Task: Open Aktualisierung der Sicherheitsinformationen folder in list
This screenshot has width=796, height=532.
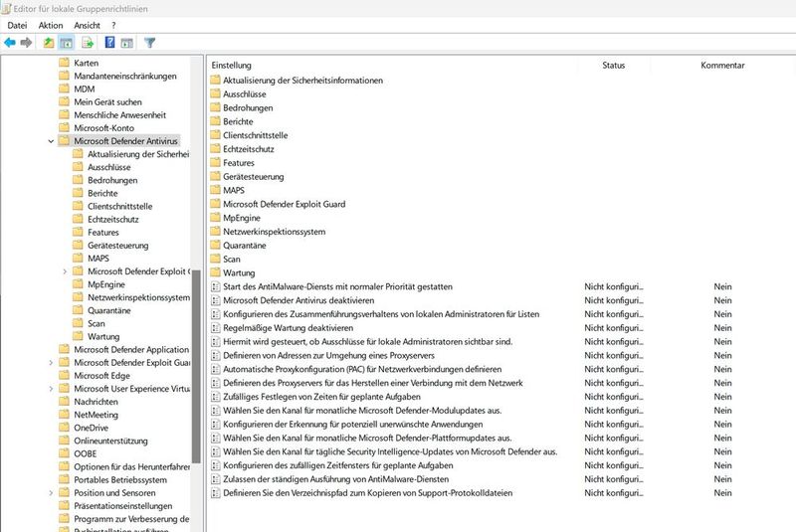Action: [x=303, y=81]
